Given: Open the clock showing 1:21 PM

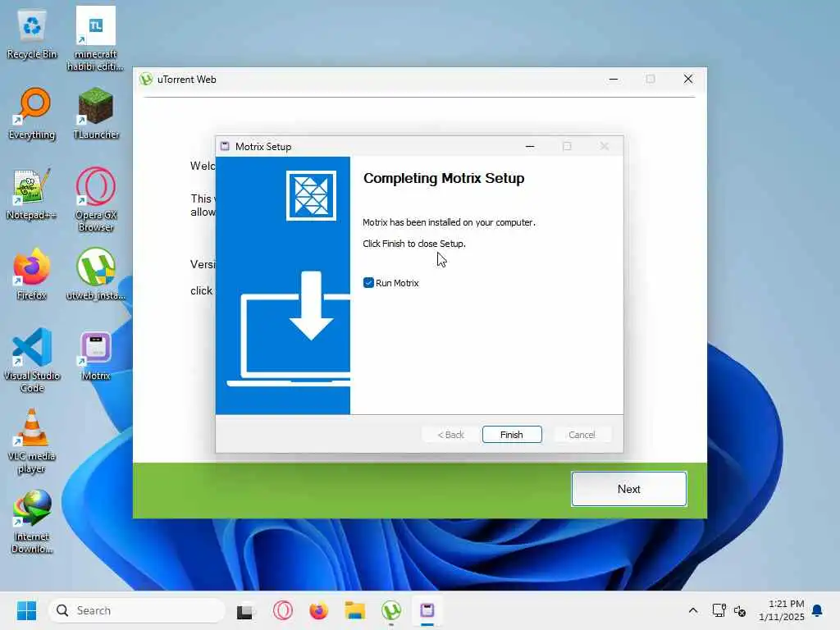Looking at the screenshot, I should 782,610.
